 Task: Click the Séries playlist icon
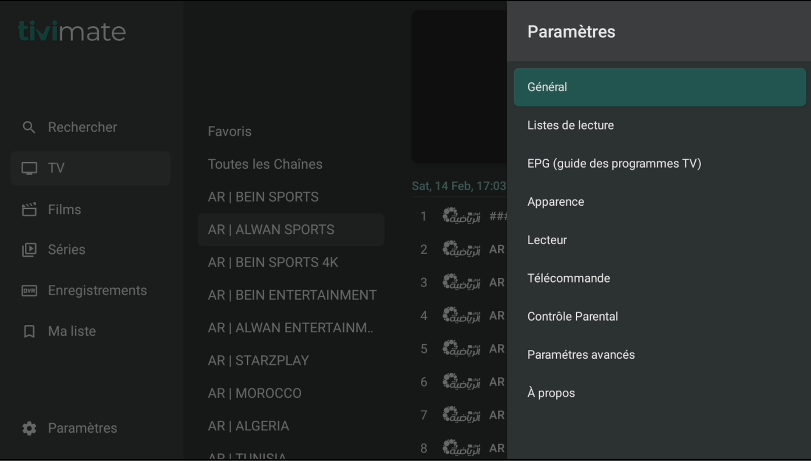[x=29, y=250]
